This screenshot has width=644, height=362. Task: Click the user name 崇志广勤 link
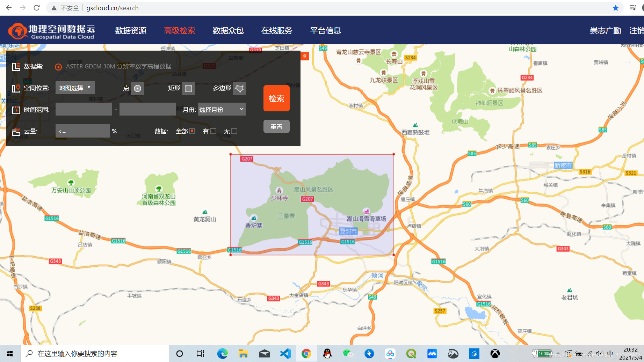(x=606, y=31)
